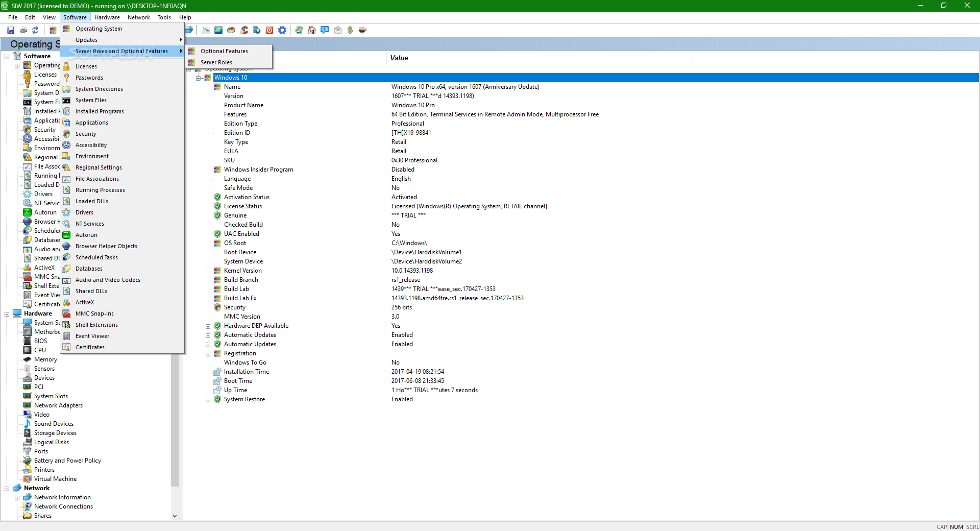Image resolution: width=980 pixels, height=531 pixels.
Task: Select Scheduled Tasks menu entry
Action: click(x=122, y=257)
